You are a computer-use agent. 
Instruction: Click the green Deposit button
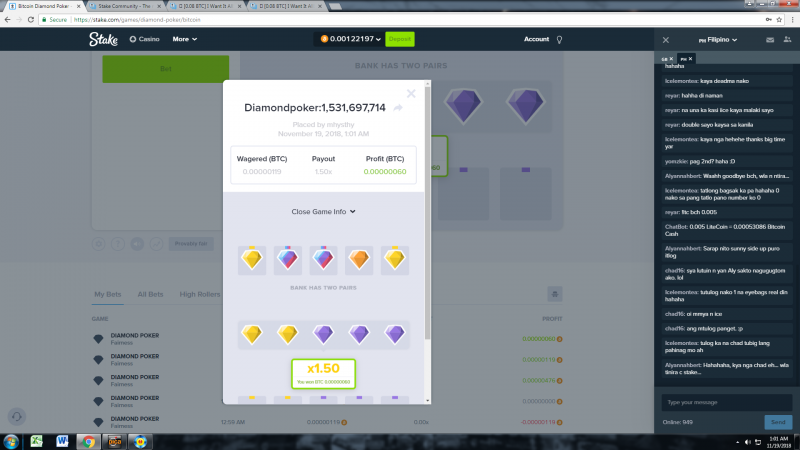coord(399,39)
